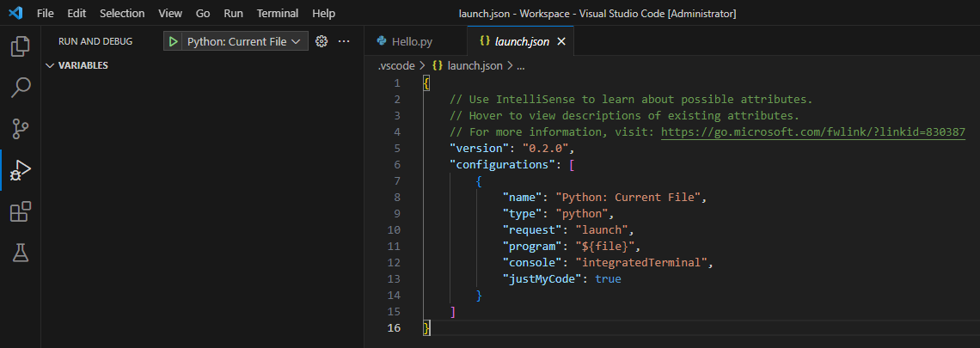The width and height of the screenshot is (980, 348).
Task: Switch to the Hello.py tab
Action: pos(415,42)
